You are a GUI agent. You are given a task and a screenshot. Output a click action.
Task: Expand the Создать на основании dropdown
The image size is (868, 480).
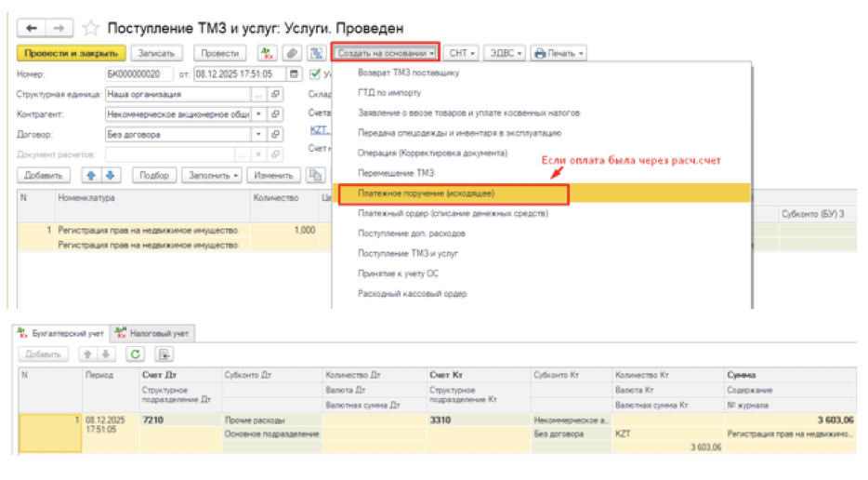386,53
